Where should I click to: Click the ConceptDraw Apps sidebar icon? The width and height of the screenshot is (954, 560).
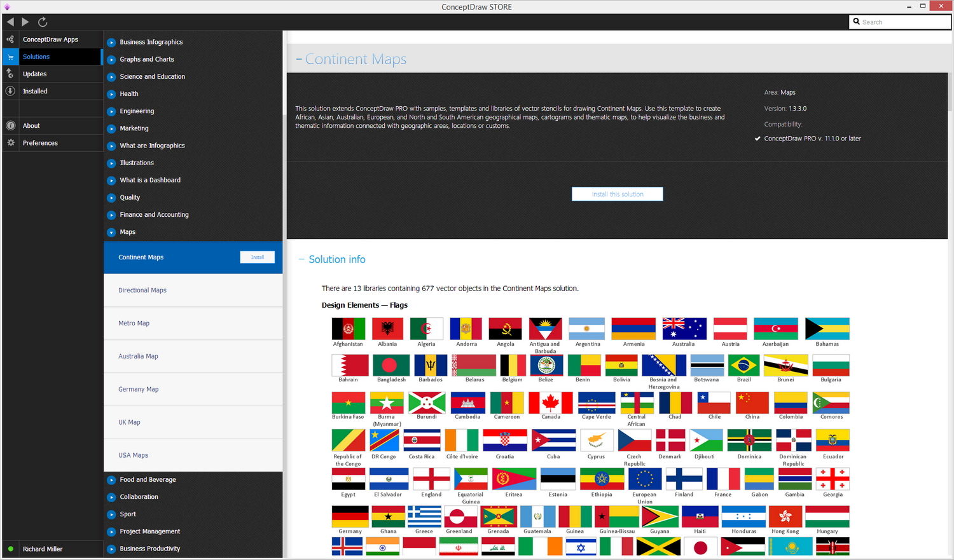coord(10,39)
